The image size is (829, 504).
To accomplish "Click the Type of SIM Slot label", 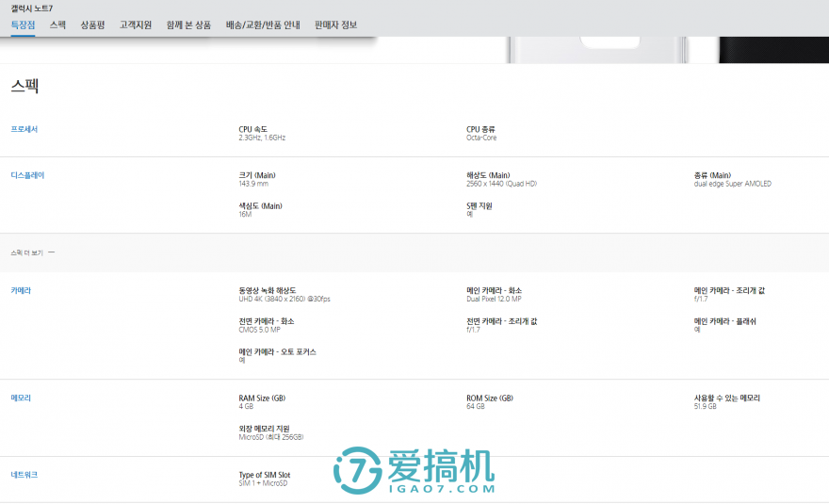I will click(x=265, y=475).
